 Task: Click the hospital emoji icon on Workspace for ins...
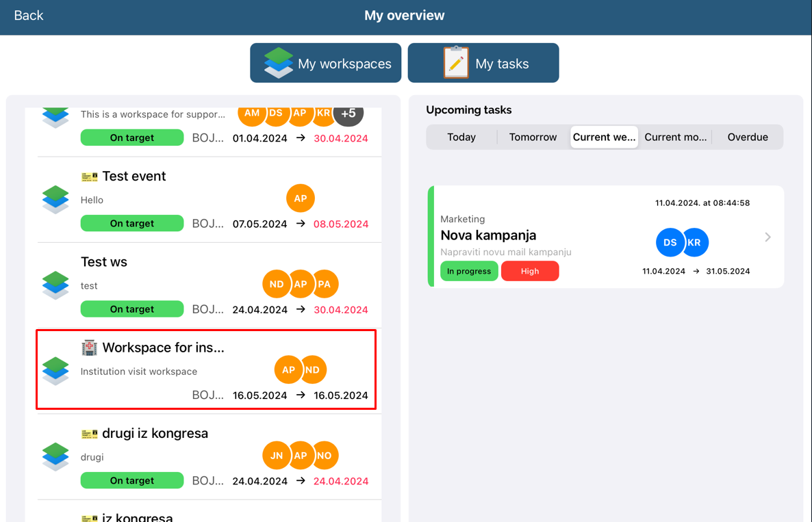(89, 348)
